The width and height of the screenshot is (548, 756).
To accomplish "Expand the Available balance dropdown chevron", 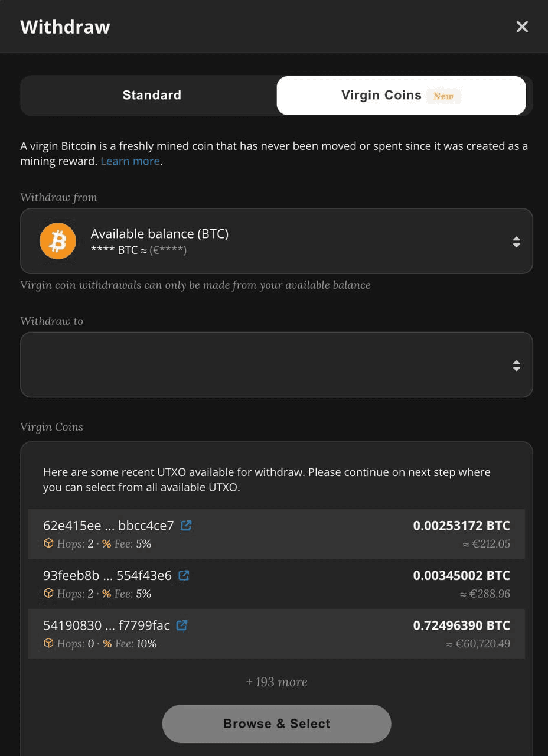I will [x=516, y=241].
